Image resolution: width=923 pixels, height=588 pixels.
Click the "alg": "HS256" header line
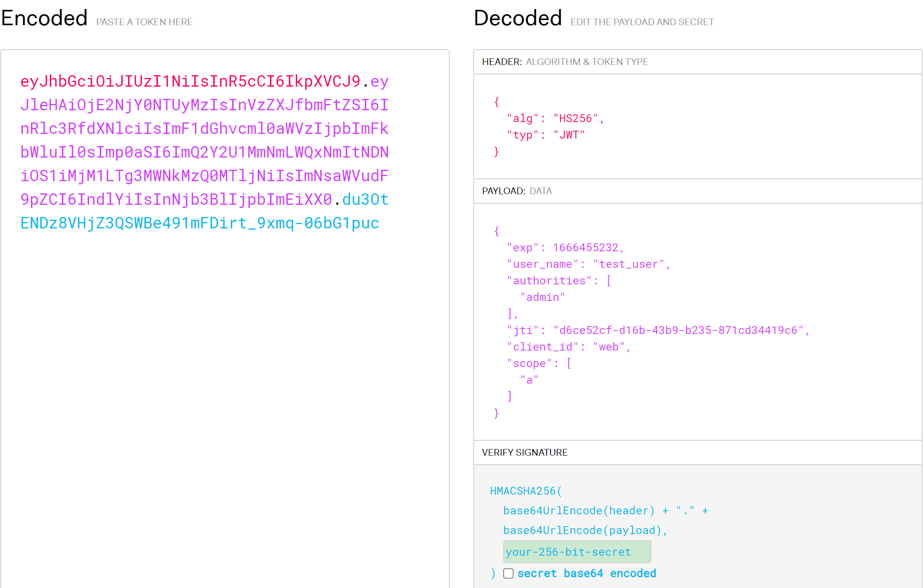(x=555, y=118)
